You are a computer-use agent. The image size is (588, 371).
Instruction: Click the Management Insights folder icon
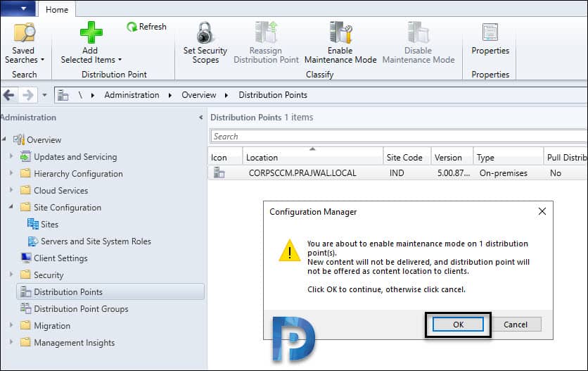[x=25, y=342]
